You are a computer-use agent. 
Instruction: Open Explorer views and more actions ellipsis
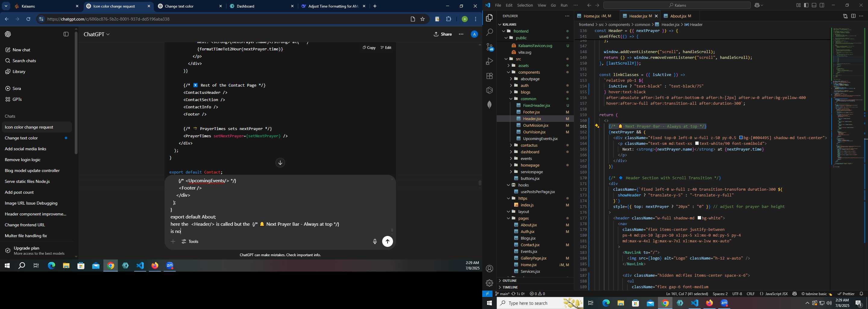(567, 16)
